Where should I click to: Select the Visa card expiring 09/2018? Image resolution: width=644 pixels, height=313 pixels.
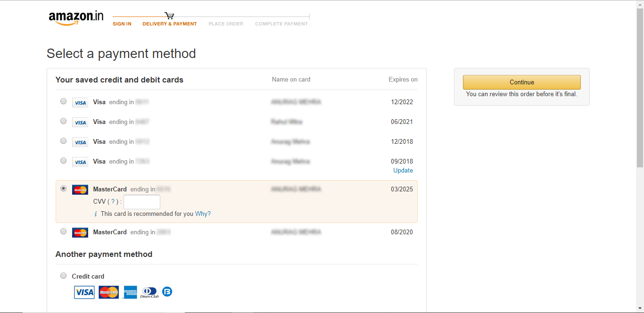pos(63,161)
